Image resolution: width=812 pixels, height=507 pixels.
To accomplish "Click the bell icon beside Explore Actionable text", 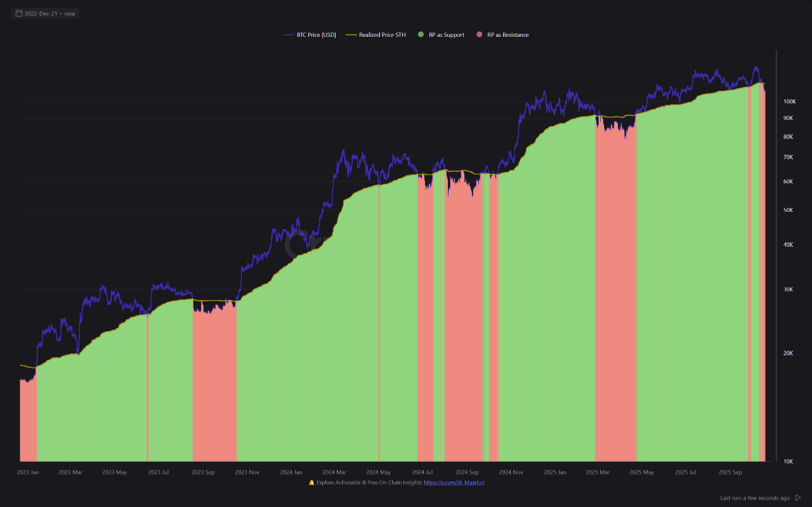I will [311, 482].
